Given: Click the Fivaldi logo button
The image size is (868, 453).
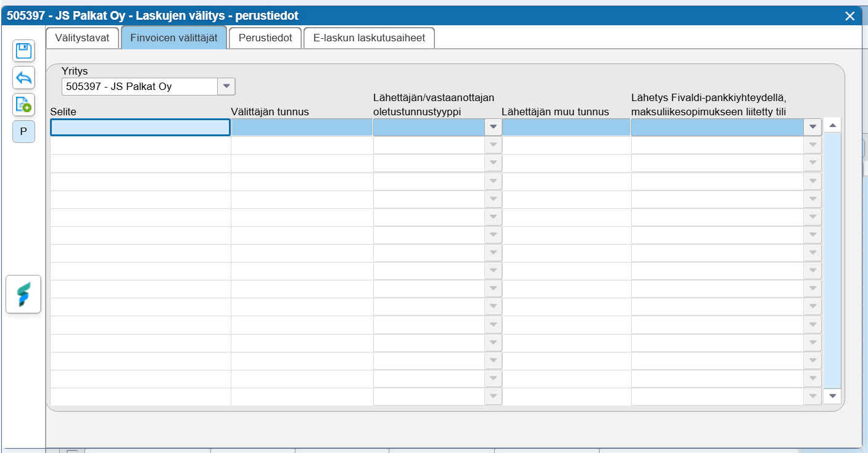Looking at the screenshot, I should click(x=23, y=294).
